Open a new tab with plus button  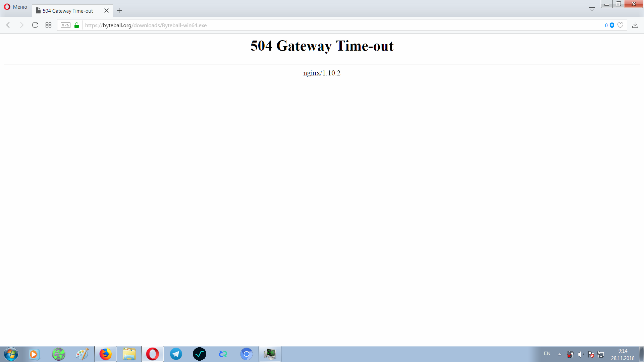pos(119,11)
